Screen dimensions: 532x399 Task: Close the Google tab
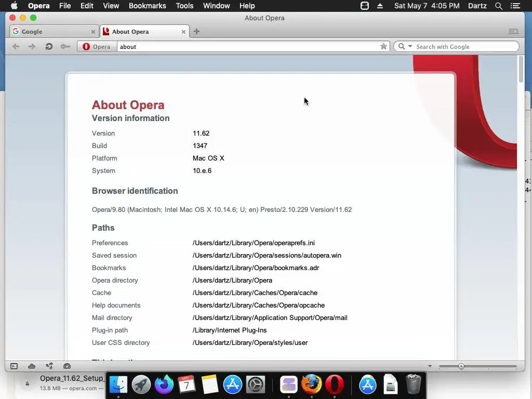point(93,32)
